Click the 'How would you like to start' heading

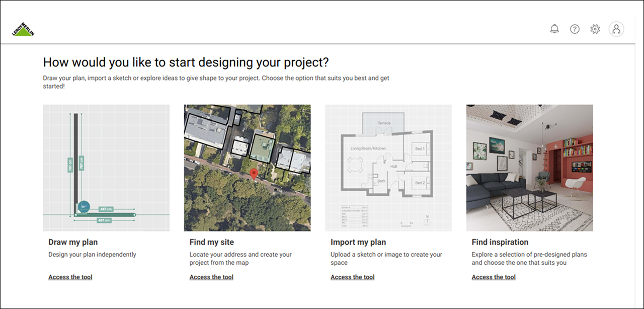coord(186,62)
